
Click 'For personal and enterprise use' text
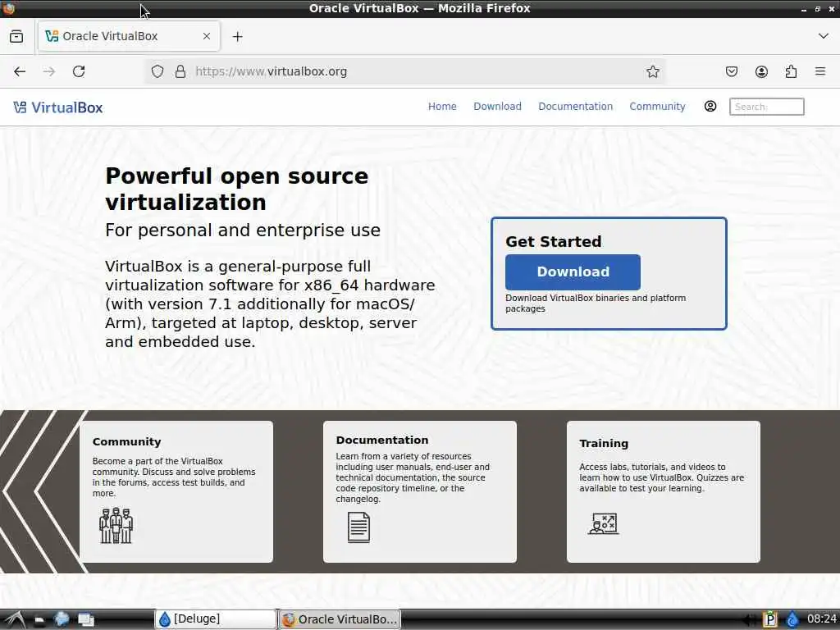(x=243, y=231)
